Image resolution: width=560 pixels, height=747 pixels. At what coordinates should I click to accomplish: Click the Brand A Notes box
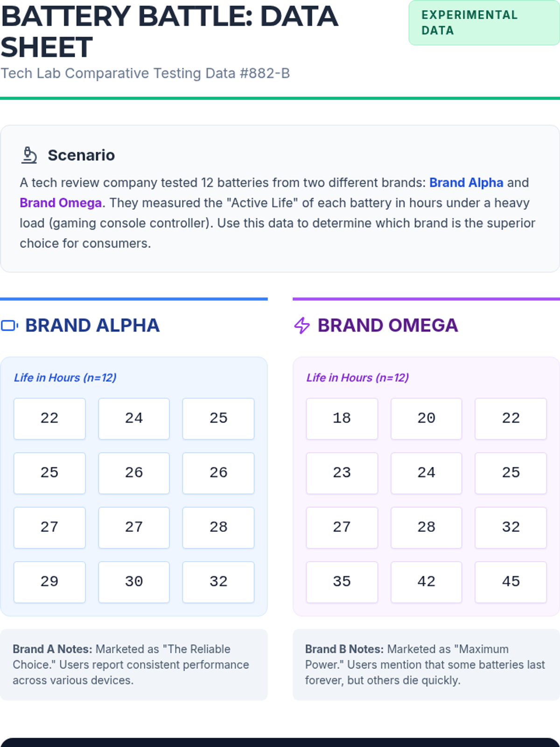134,664
